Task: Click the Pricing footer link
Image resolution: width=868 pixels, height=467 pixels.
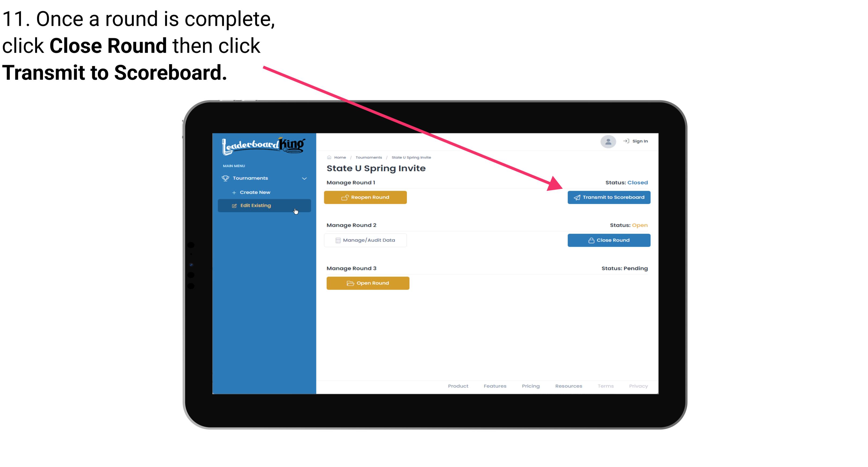Action: [531, 386]
